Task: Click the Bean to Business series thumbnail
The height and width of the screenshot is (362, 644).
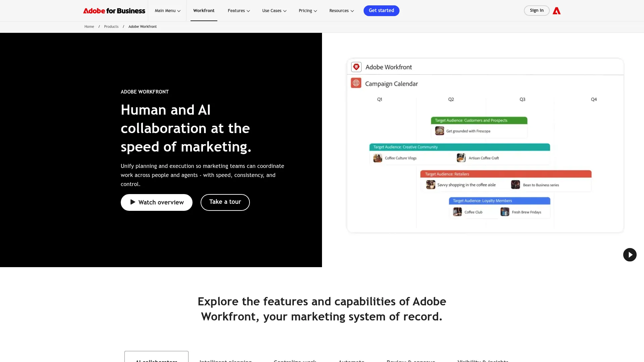Action: pos(516,185)
